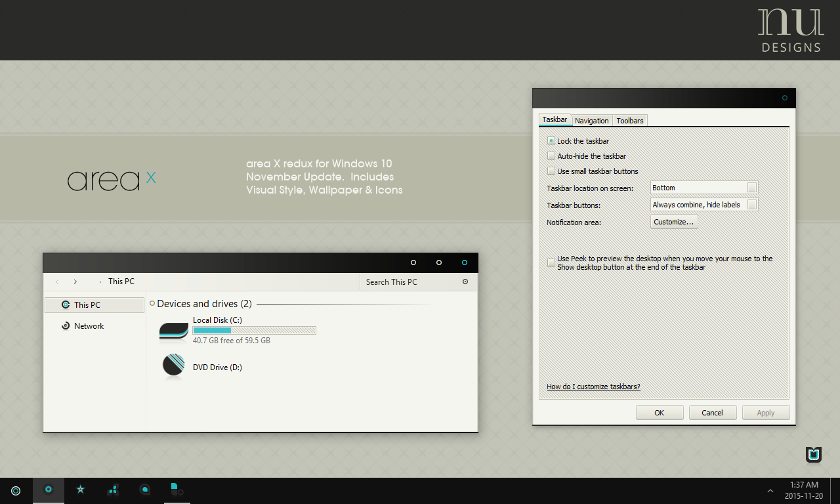
Task: Enable Auto-hide the taskbar
Action: point(551,156)
